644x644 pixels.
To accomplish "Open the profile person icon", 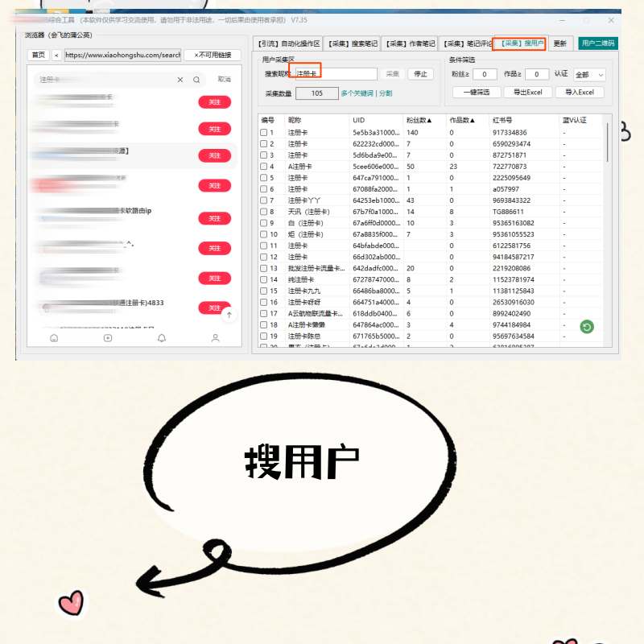I will 216,338.
